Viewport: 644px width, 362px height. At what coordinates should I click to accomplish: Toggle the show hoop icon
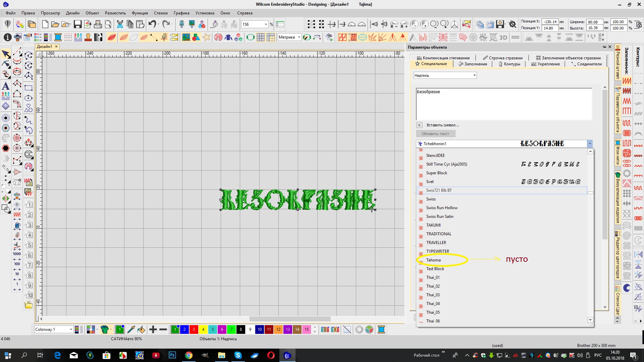tap(250, 37)
